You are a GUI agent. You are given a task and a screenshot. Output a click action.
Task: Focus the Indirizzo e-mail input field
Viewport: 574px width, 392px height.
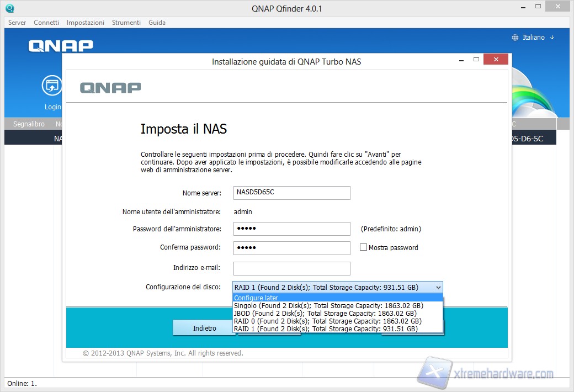click(291, 268)
